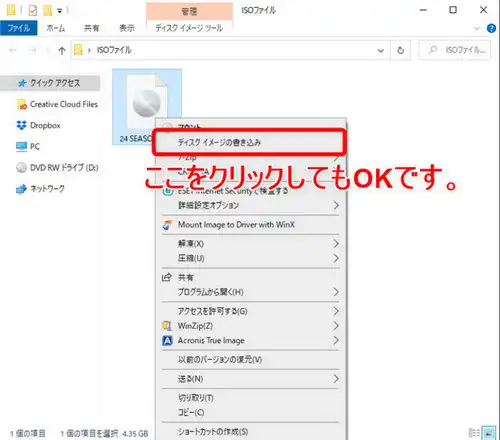The height and width of the screenshot is (440, 500).
Task: Open quick access toolbar dropdown arrow
Action: pyautogui.click(x=60, y=11)
